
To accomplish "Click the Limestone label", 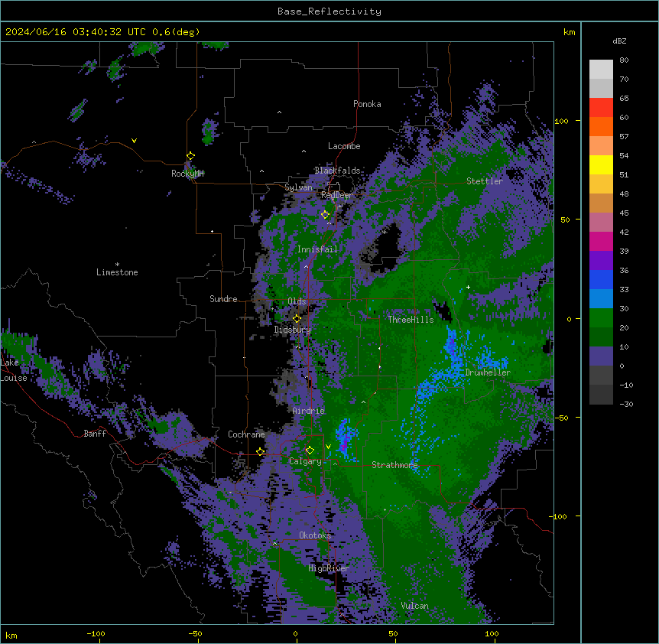I will pos(117,272).
